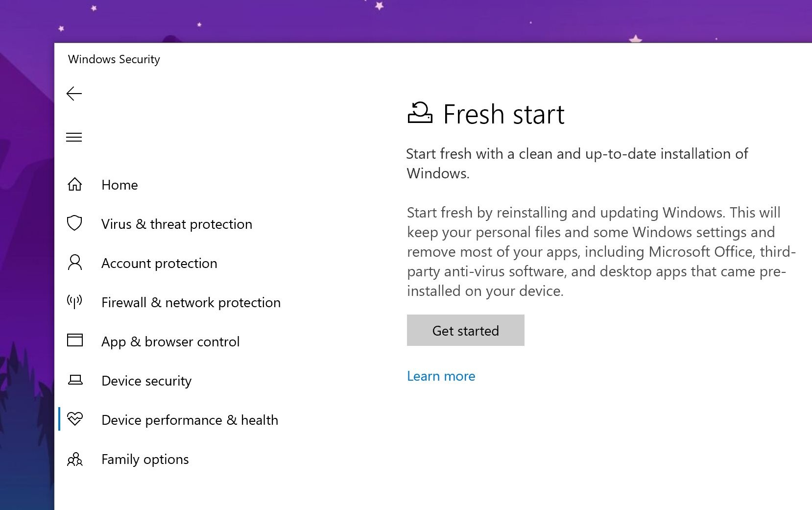Open the hamburger navigation menu
This screenshot has height=510, width=812.
(x=74, y=137)
